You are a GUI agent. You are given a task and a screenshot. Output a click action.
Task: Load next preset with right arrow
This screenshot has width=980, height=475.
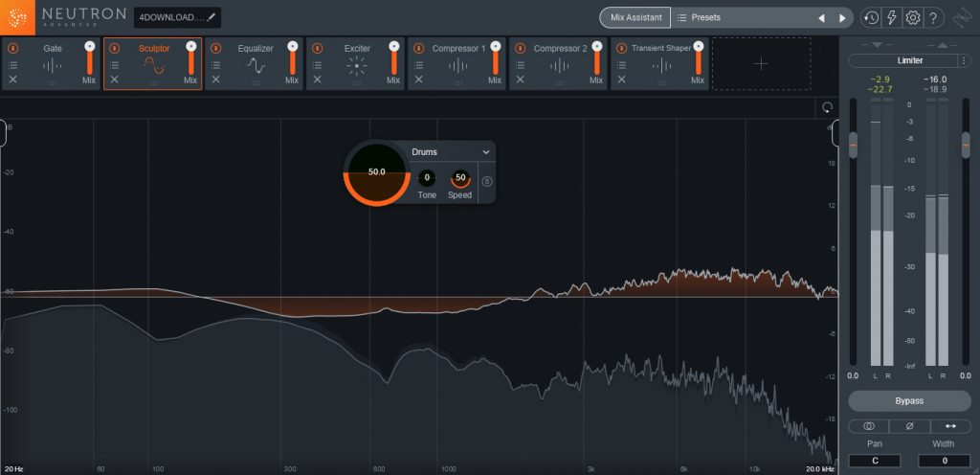click(842, 18)
